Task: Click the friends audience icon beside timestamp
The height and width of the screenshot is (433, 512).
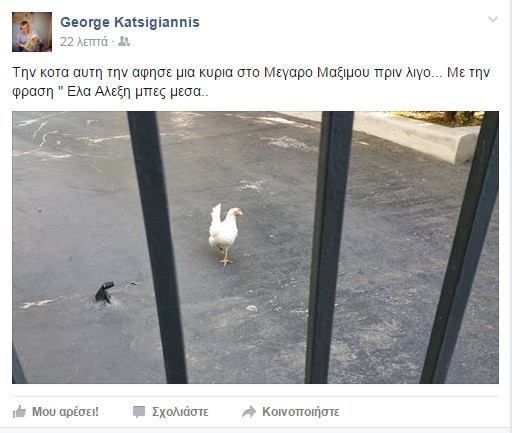Action: point(124,42)
